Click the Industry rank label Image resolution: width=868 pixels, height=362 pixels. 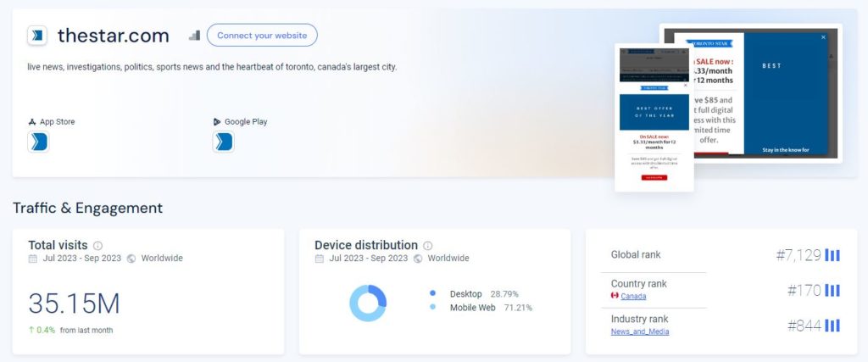[639, 319]
